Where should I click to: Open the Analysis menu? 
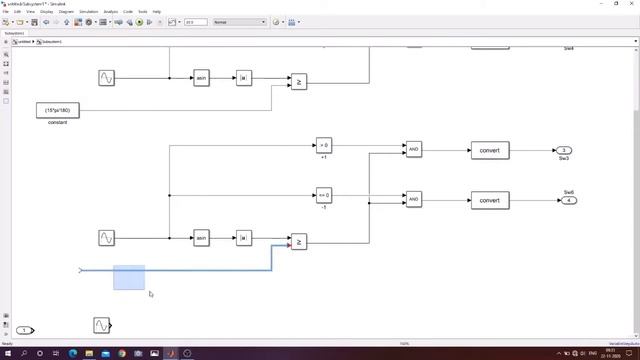[x=111, y=12]
